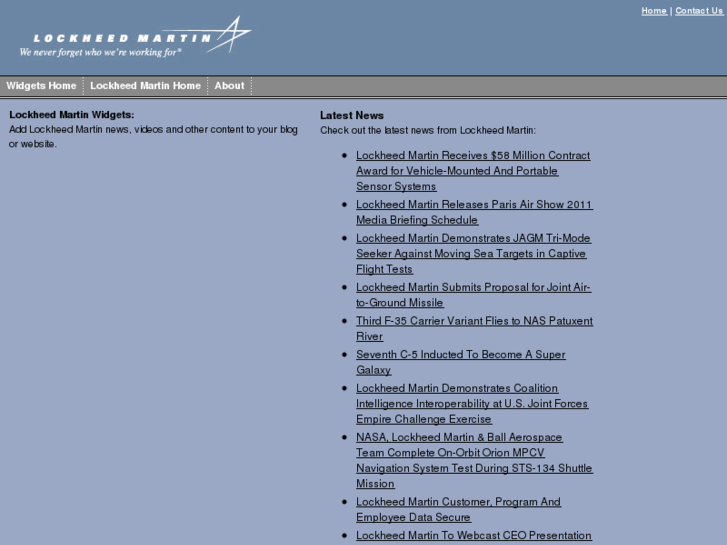Open the About menu item
This screenshot has width=727, height=545.
(x=229, y=86)
